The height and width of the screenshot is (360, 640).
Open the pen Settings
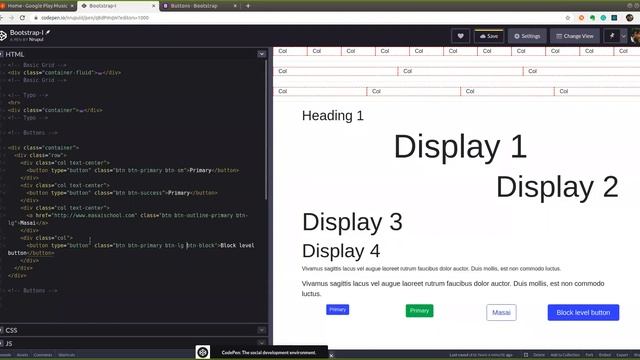pyautogui.click(x=527, y=36)
